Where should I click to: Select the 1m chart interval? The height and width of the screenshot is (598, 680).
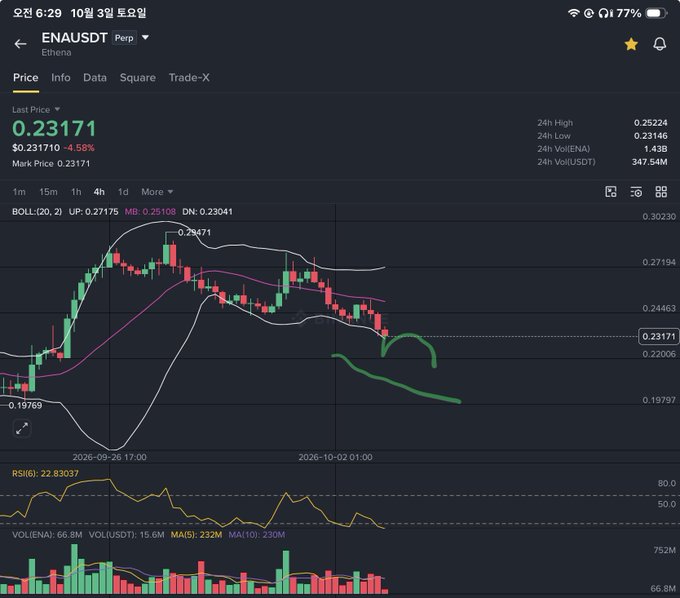click(x=19, y=192)
